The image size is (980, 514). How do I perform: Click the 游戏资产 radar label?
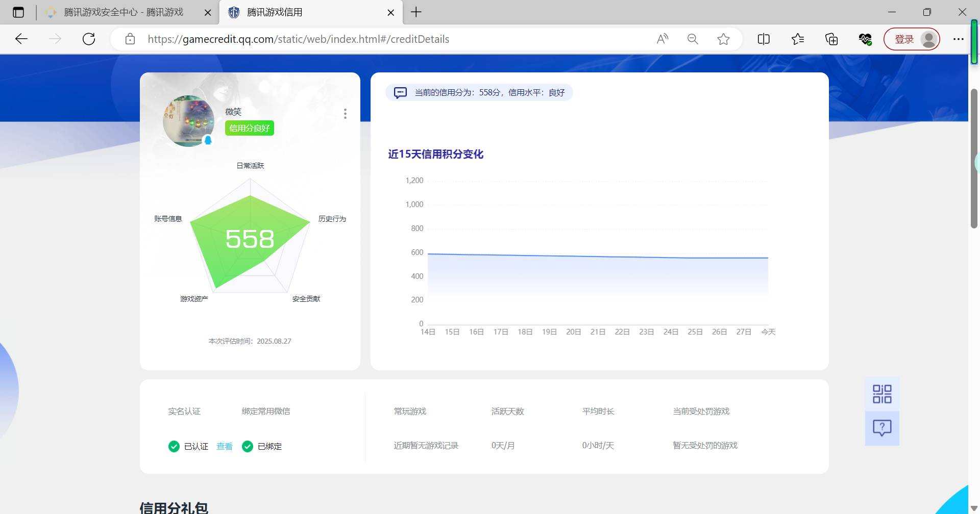pyautogui.click(x=194, y=299)
